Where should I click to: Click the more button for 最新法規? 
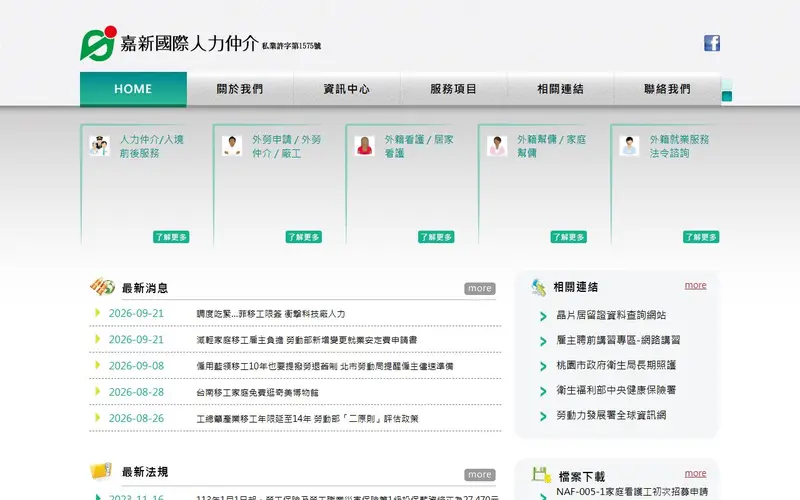480,474
